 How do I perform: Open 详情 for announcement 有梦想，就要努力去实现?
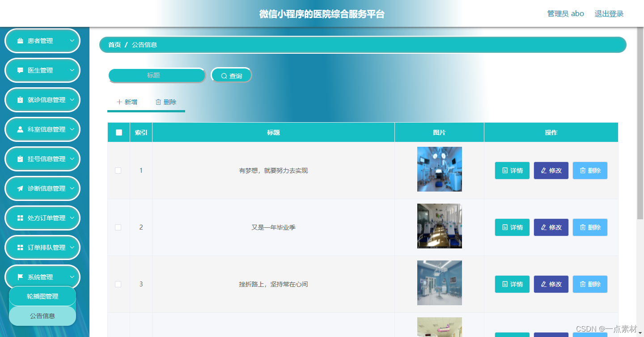(x=512, y=171)
